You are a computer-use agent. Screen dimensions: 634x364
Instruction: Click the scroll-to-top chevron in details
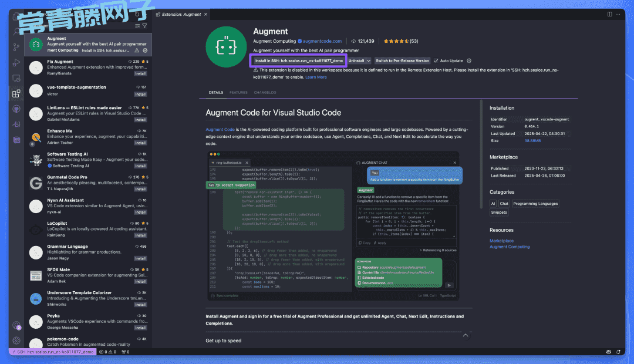[x=466, y=335]
